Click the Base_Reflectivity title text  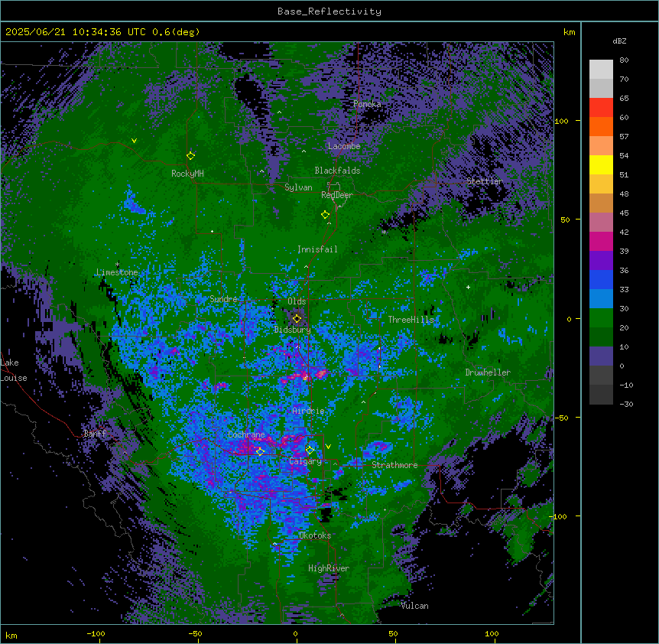329,11
